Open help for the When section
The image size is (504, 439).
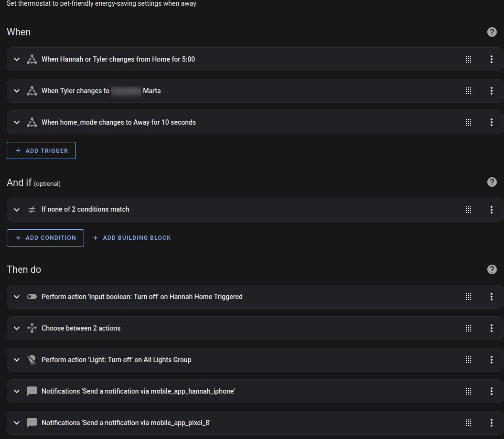point(492,32)
